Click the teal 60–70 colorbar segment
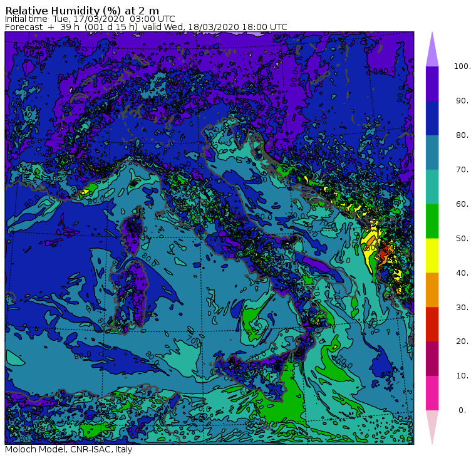The image size is (476, 458). point(432,187)
